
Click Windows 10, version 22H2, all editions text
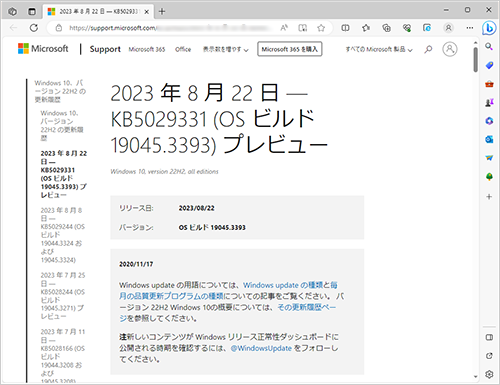(164, 171)
